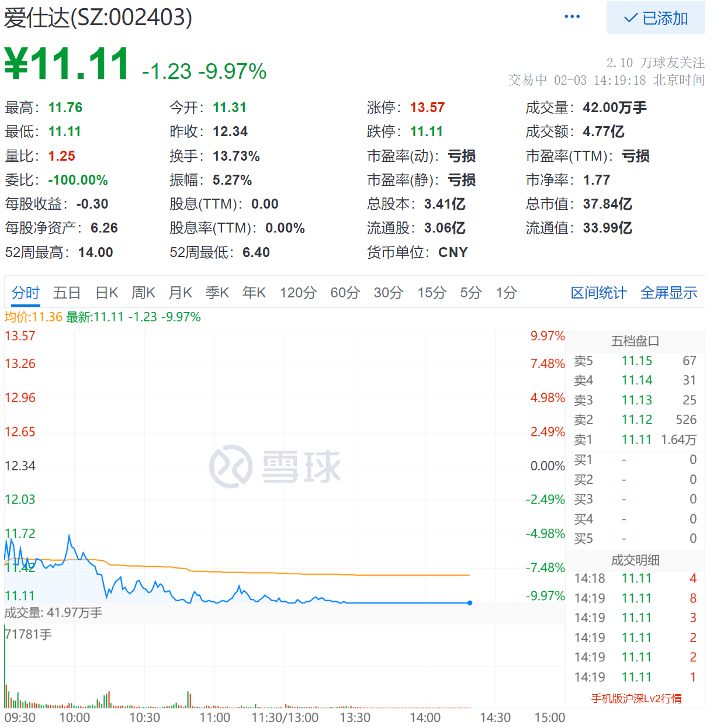Show the 60分 interval chart

[345, 293]
